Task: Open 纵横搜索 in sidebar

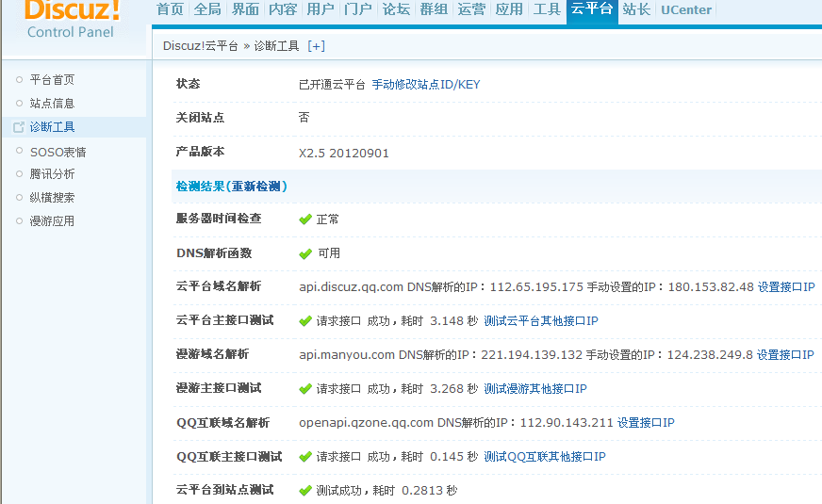Action: pos(52,198)
